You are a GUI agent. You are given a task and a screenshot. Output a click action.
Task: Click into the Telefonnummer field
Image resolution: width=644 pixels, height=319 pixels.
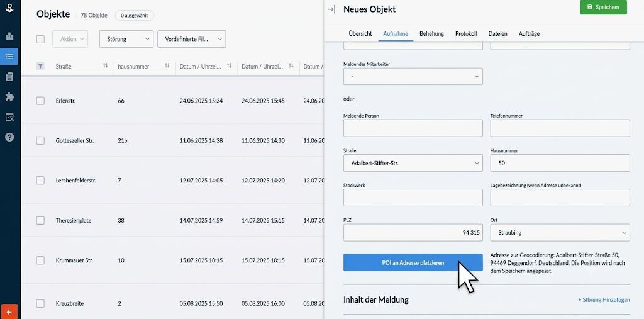tap(560, 128)
